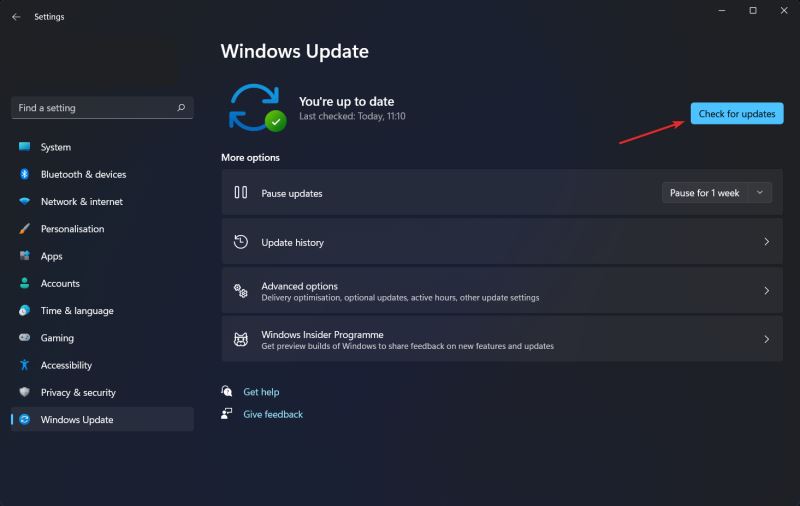Click the search magnifier in Find a setting
The height and width of the screenshot is (506, 800).
(181, 108)
